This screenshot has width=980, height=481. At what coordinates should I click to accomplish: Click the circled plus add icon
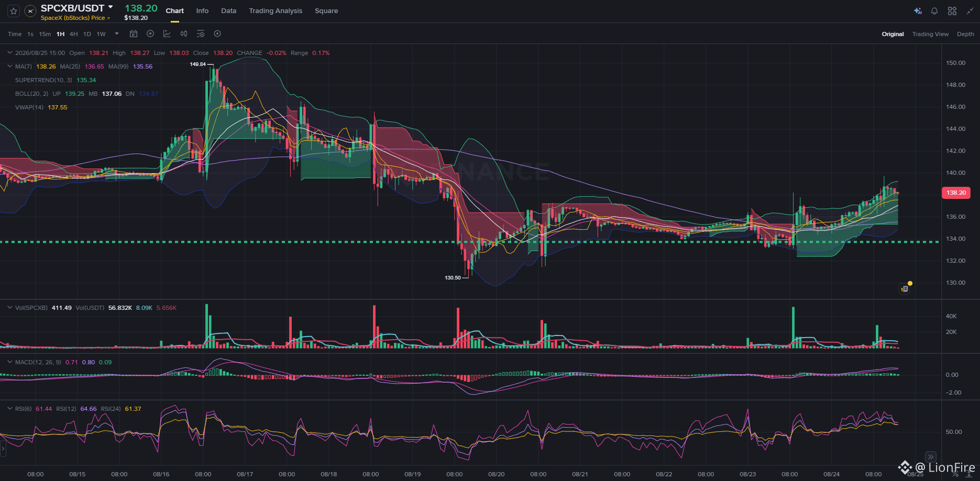pos(150,34)
